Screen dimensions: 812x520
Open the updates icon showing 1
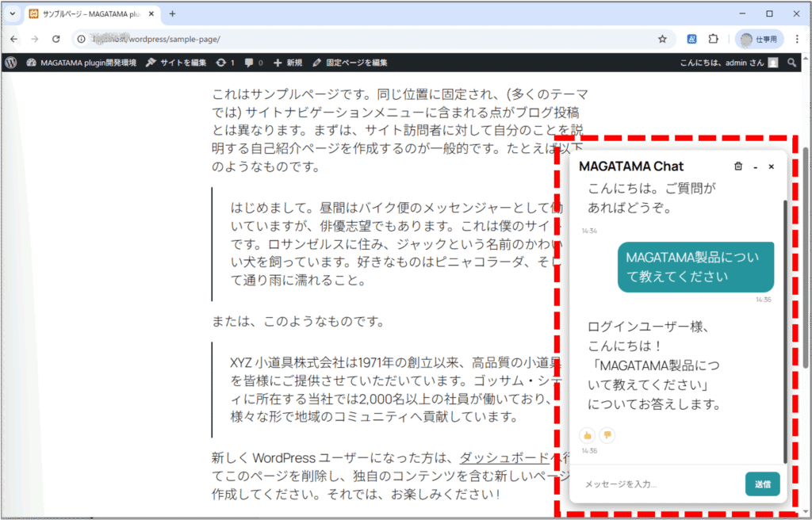(224, 63)
